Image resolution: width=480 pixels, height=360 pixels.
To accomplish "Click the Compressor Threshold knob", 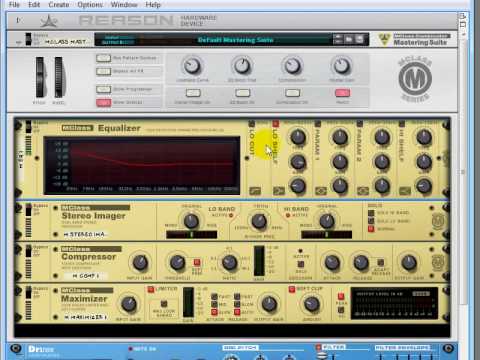I will (177, 263).
